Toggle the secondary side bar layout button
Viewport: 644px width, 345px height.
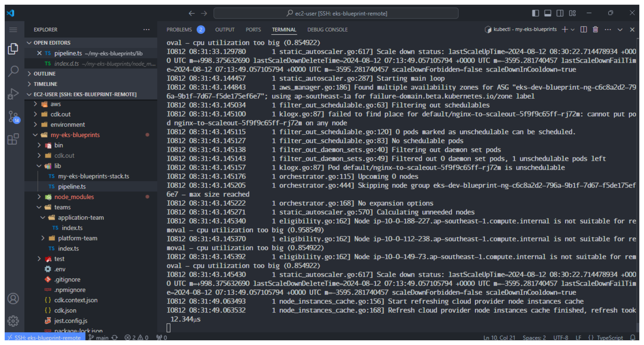(560, 13)
